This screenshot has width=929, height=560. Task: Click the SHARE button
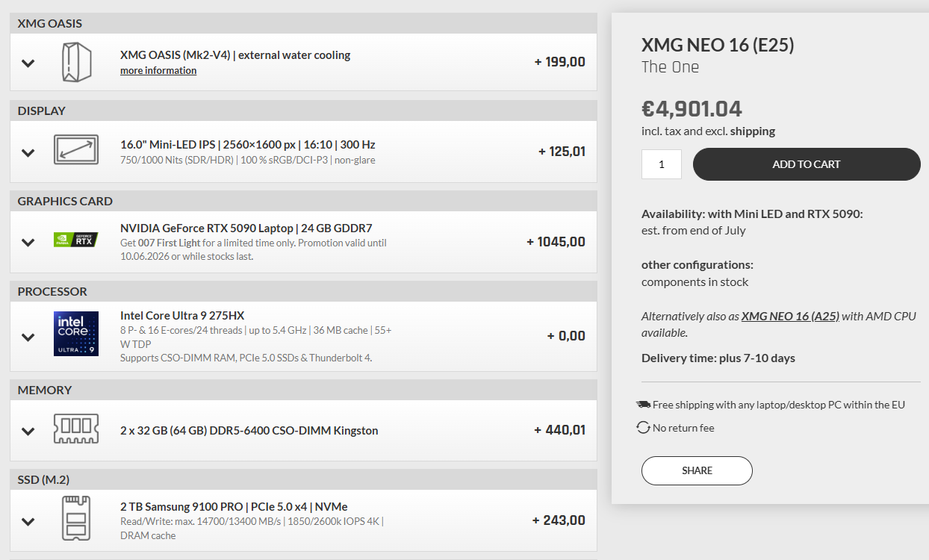(x=697, y=470)
